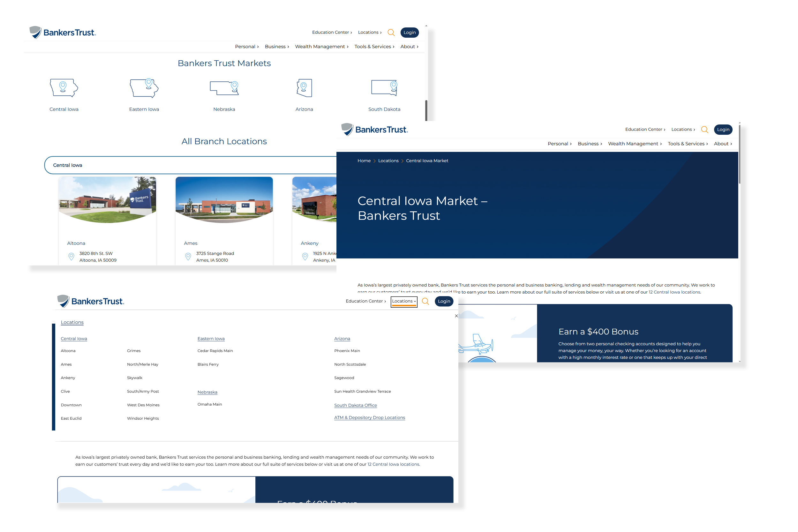Viewport: 798px width, 532px height.
Task: Open Business menu in Central Iowa Market window
Action: point(590,144)
